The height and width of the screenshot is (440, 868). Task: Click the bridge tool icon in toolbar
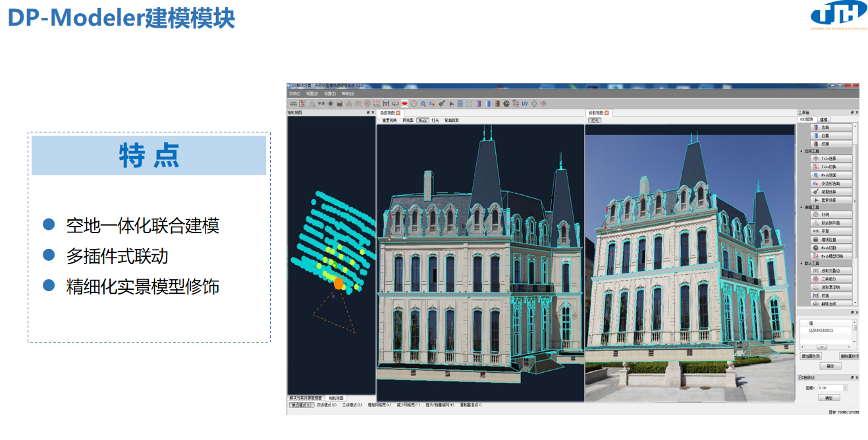coord(386,103)
